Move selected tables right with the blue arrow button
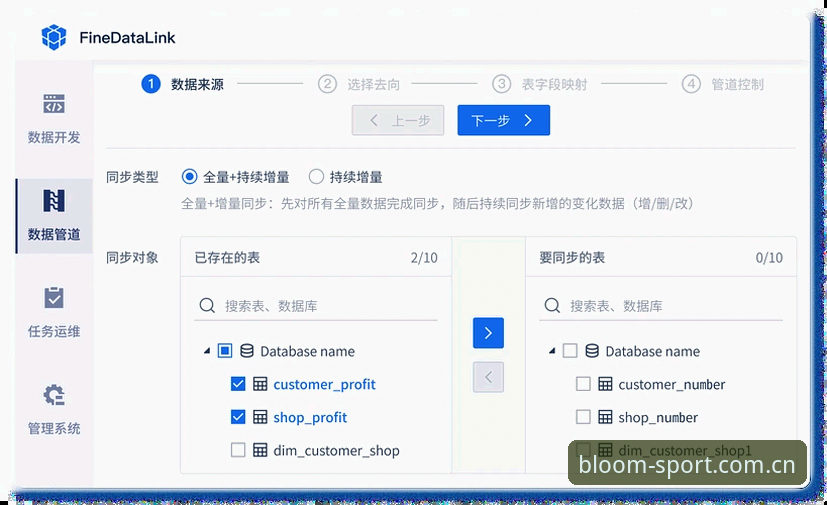Viewport: 827px width, 505px height. pyautogui.click(x=488, y=333)
